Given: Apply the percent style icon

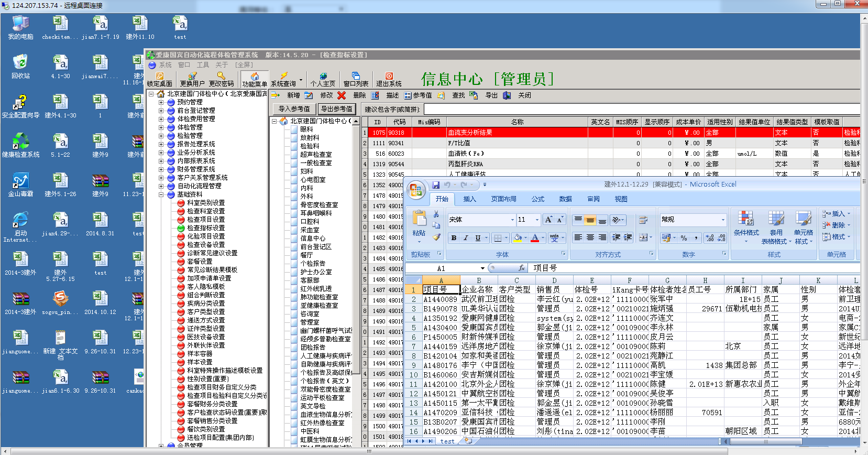Looking at the screenshot, I should coord(684,238).
